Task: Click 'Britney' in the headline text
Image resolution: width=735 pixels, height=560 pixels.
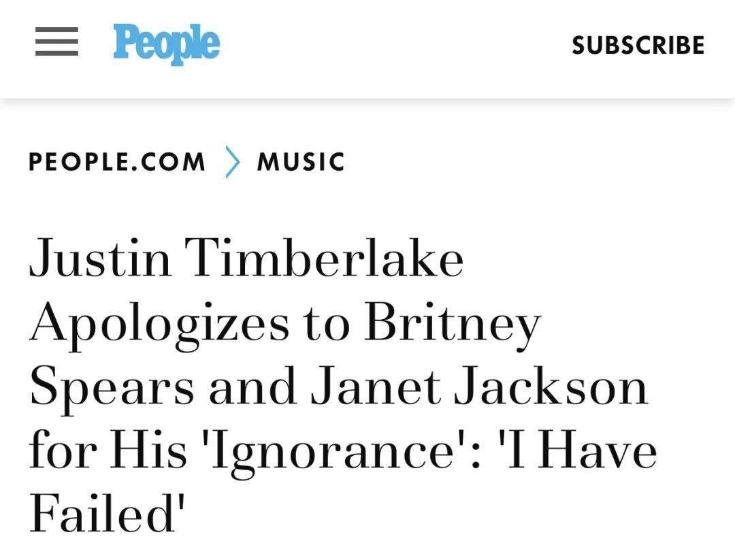Action: (453, 325)
